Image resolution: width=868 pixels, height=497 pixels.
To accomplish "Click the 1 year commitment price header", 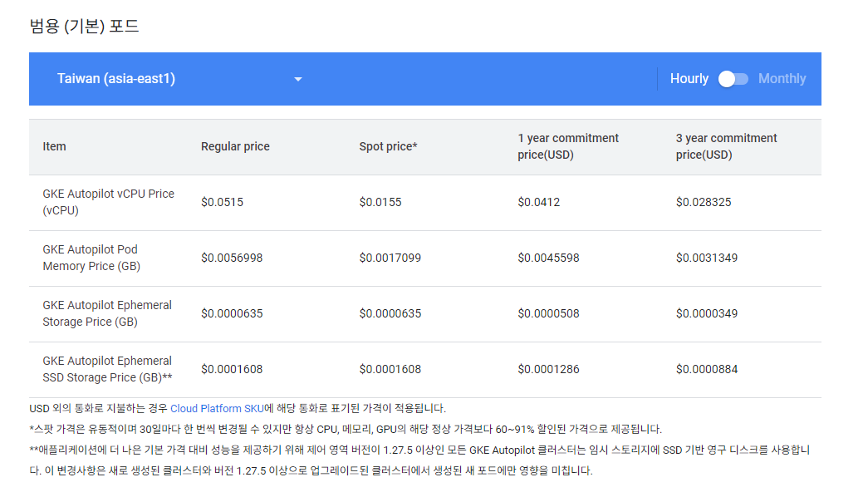I will (568, 146).
